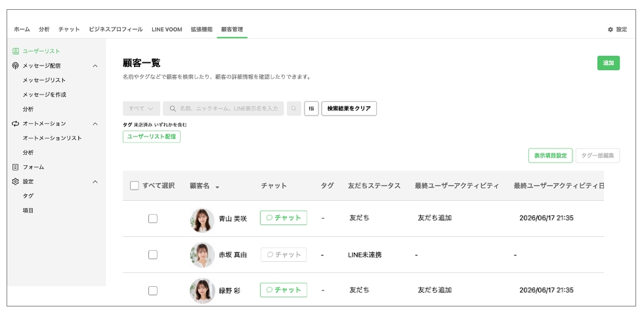The image size is (644, 315).
Task: Open メッセージを作成 in sidebar
Action: pyautogui.click(x=45, y=94)
